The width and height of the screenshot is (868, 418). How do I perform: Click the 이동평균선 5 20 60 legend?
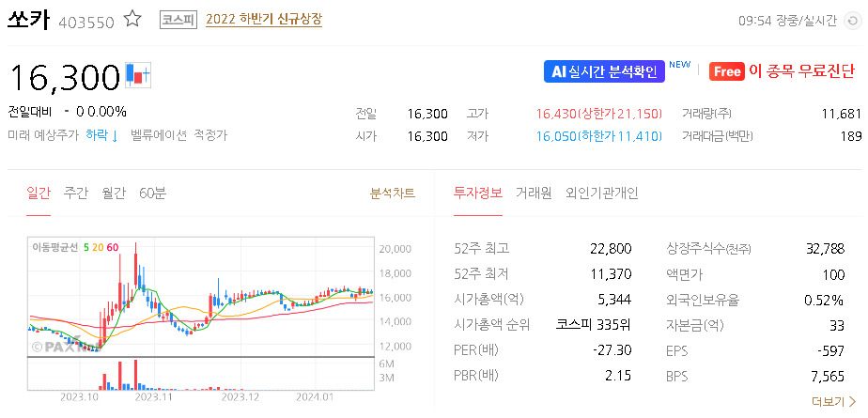(75, 247)
